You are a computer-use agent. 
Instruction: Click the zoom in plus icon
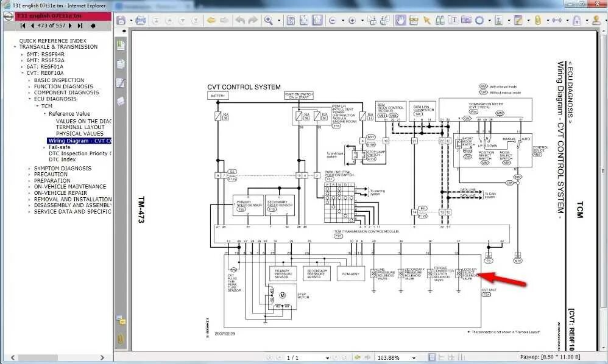352,20
